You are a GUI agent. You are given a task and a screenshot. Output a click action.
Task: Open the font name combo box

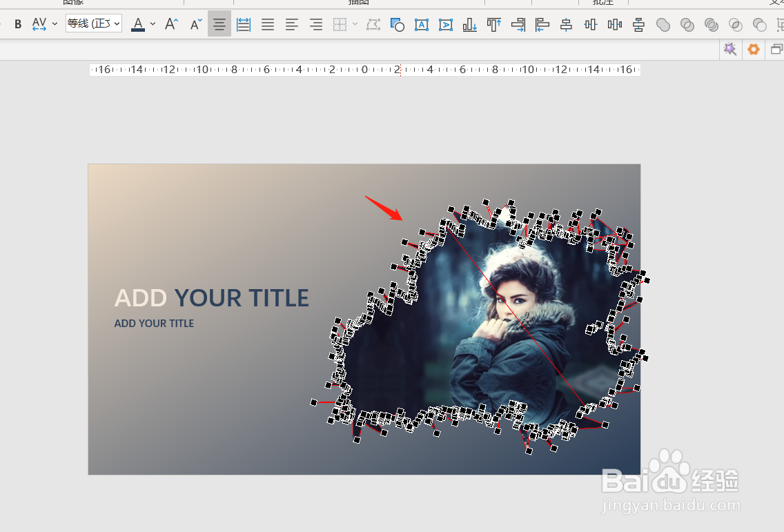coord(93,23)
